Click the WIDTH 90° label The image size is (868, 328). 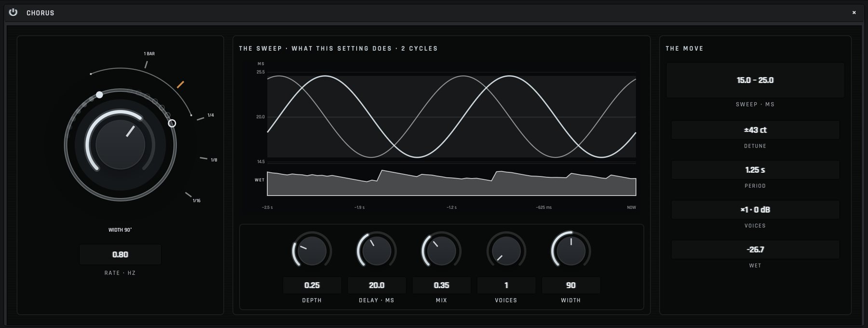tap(120, 230)
